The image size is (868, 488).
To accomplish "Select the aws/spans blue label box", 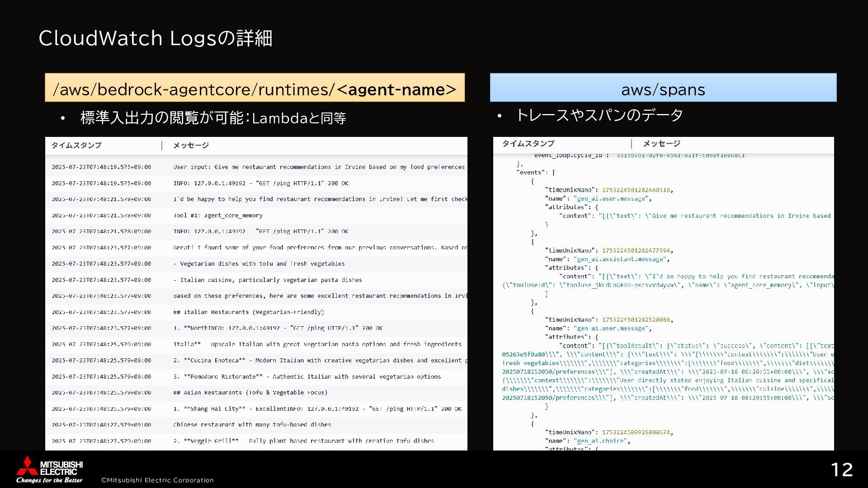I will [663, 88].
